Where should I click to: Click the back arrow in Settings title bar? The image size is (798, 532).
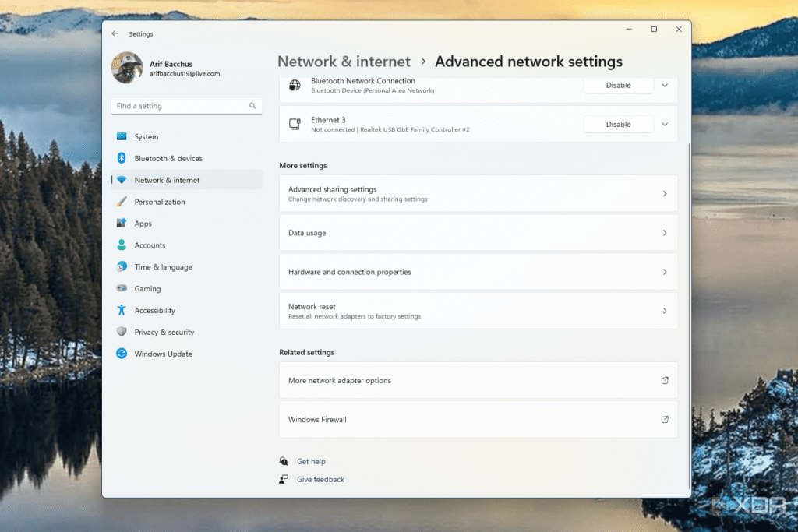coord(115,33)
